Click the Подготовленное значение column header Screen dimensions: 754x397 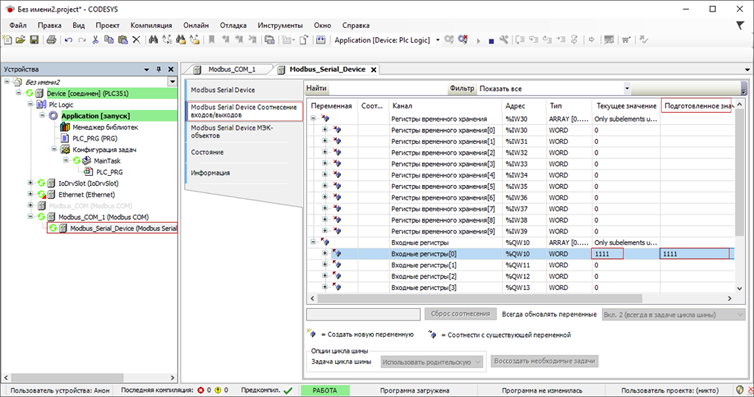[x=696, y=106]
